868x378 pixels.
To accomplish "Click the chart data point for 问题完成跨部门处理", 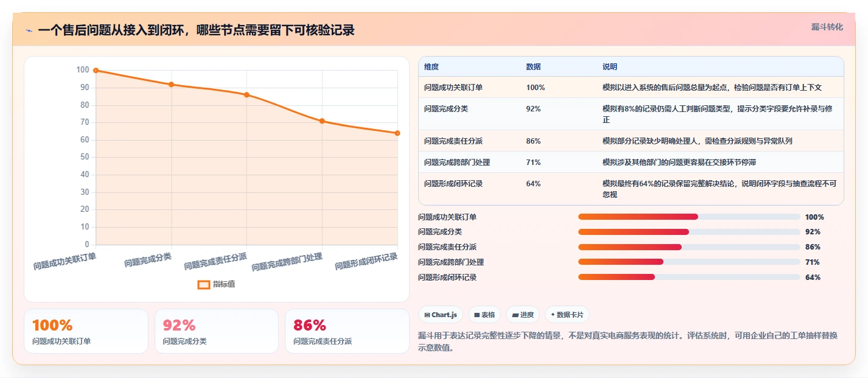I will pos(322,121).
